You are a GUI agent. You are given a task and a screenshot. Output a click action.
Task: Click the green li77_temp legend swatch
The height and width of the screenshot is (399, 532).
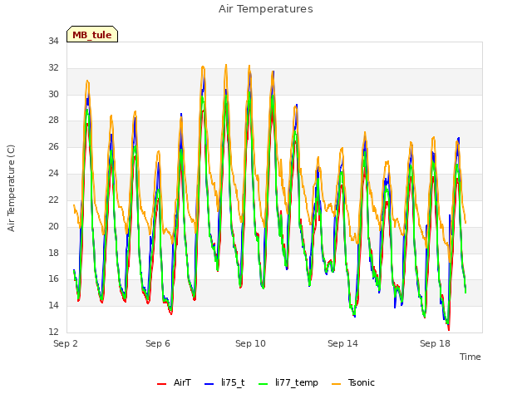pos(264,384)
